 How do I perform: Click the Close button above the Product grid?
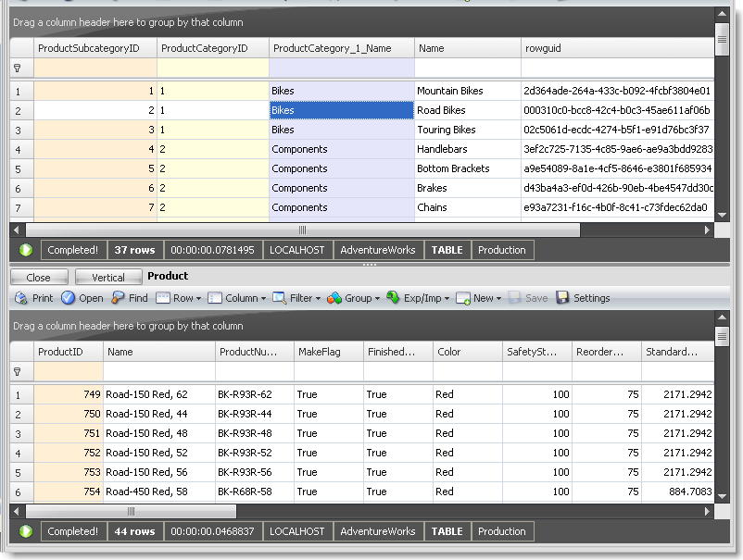click(39, 278)
